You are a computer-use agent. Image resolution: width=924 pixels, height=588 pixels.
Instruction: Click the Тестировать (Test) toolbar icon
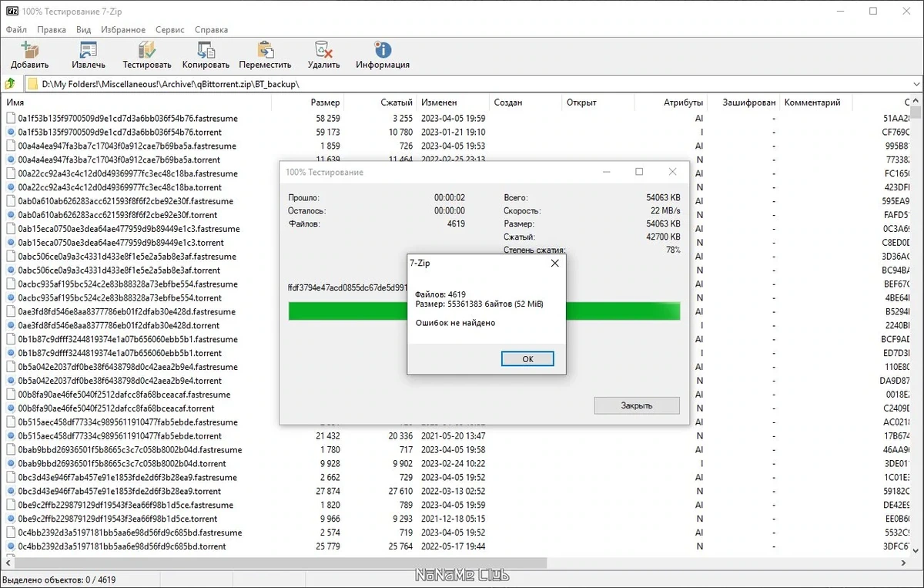[147, 50]
